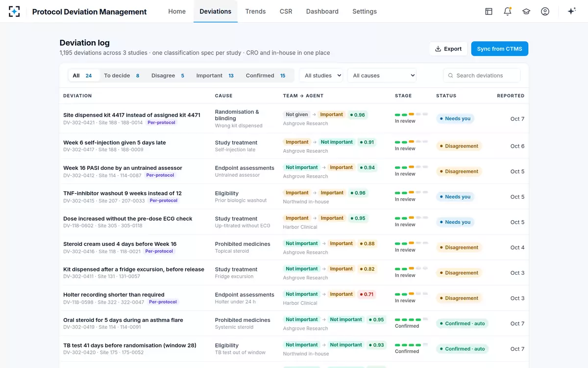Image resolution: width=588 pixels, height=368 pixels.
Task: Click Needs you status for TNF-inhibitor washout row
Action: 455,197
